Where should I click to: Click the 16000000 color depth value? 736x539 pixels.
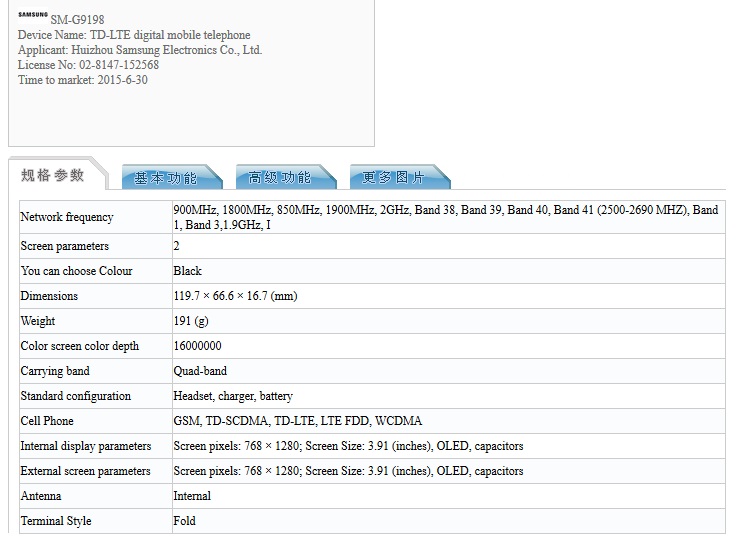coord(197,346)
